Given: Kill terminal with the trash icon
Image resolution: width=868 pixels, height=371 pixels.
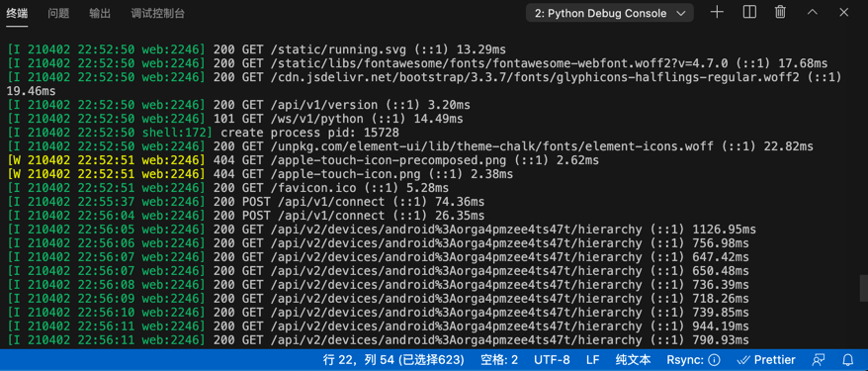Looking at the screenshot, I should [780, 12].
